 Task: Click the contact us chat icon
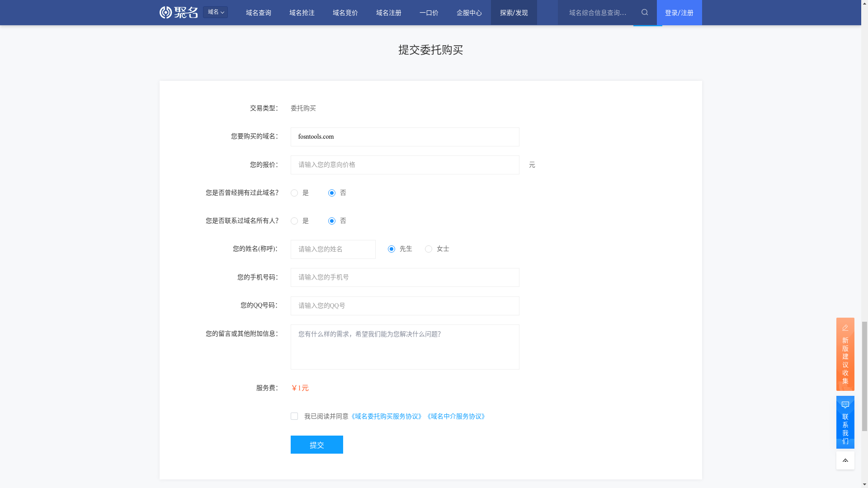[x=845, y=405]
